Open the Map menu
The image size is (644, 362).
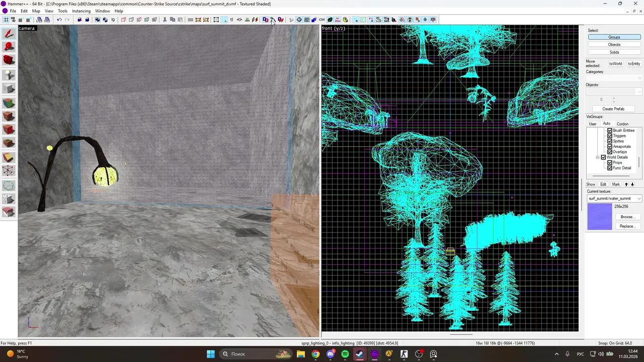(x=36, y=11)
